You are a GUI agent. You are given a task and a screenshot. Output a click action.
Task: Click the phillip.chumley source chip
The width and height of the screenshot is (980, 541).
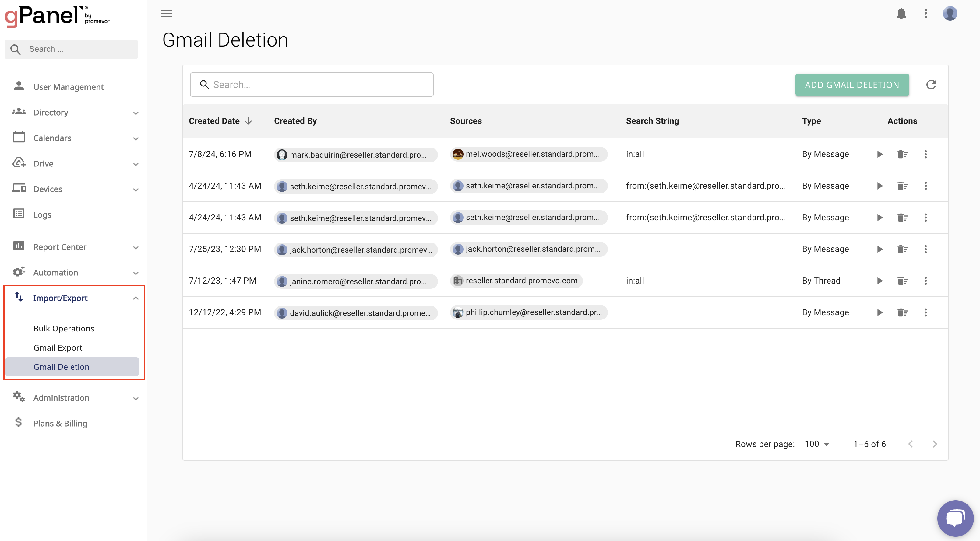click(x=529, y=312)
